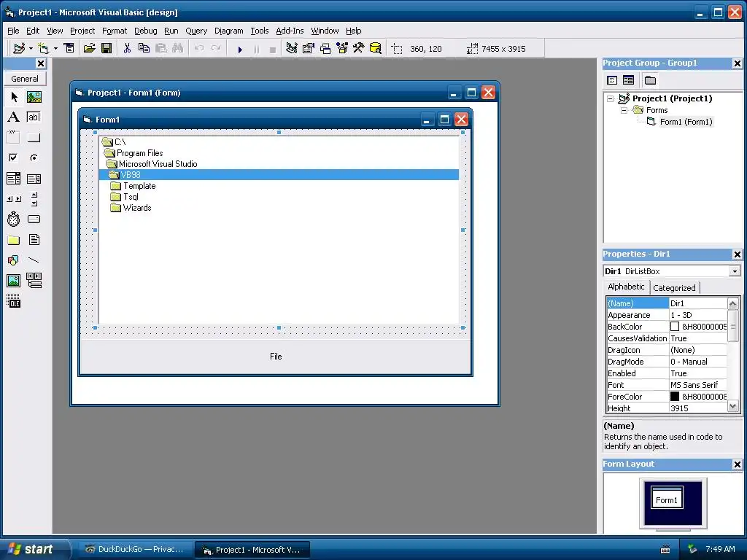Switch to DuckDuckGo taskbar window
747x560 pixels.
135,550
